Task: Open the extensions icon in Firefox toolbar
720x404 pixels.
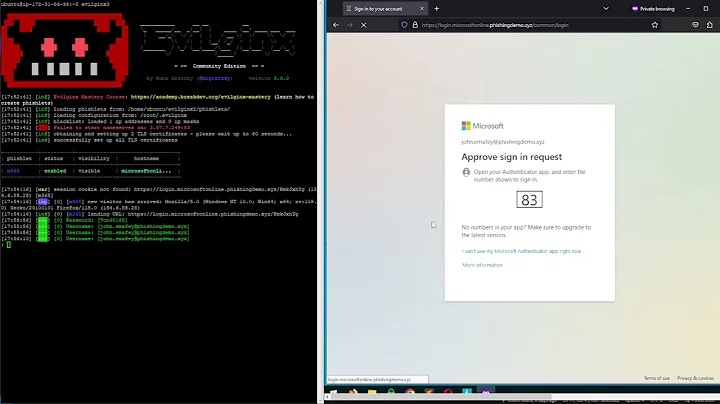Action: pyautogui.click(x=710, y=25)
